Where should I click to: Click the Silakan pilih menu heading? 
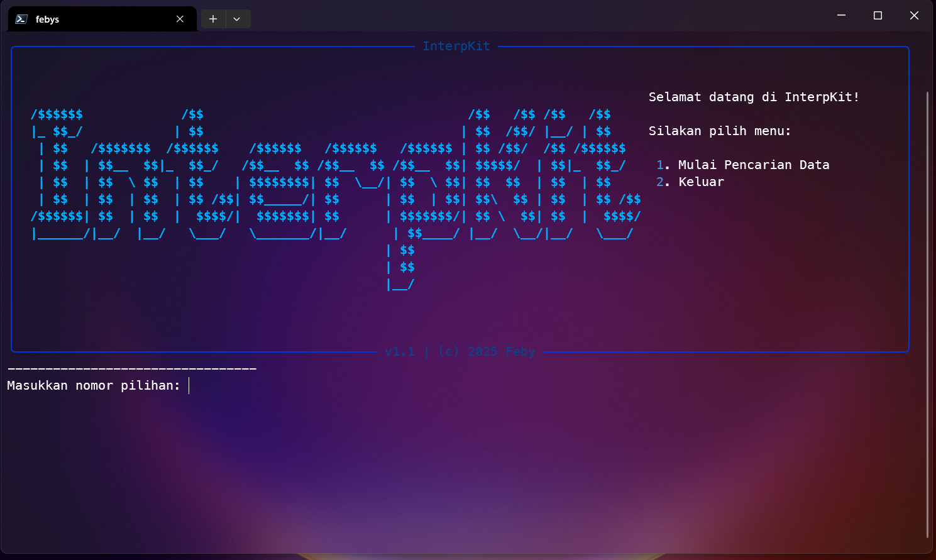pos(720,131)
